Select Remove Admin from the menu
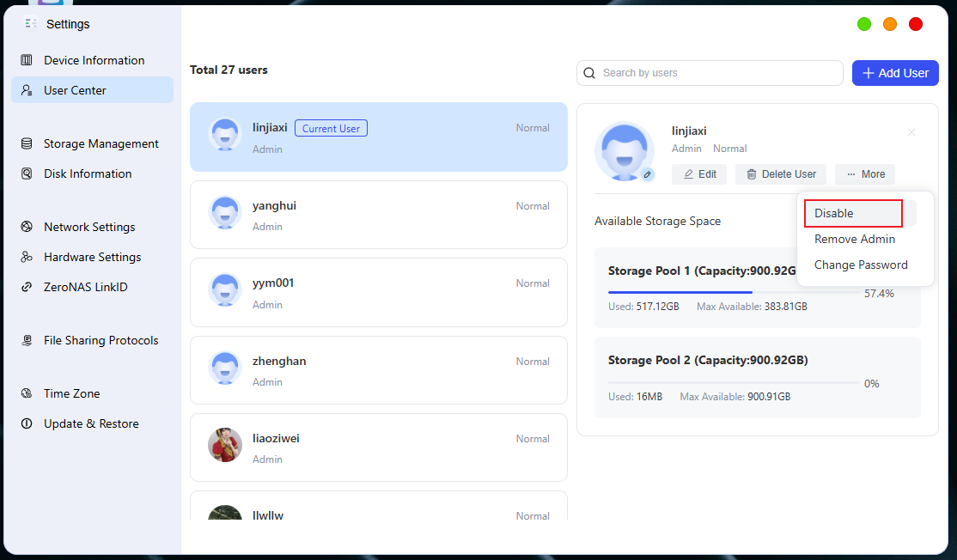This screenshot has width=957, height=560. pos(855,239)
